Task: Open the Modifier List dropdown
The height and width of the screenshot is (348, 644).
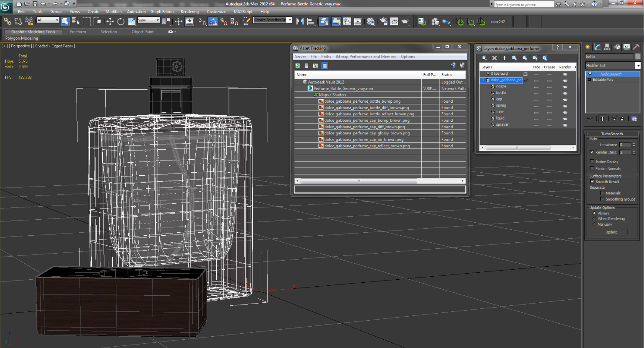Action: [x=637, y=65]
